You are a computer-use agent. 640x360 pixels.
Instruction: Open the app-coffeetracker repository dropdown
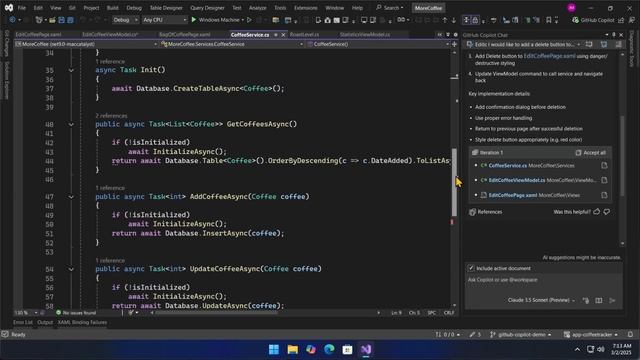(x=591, y=334)
